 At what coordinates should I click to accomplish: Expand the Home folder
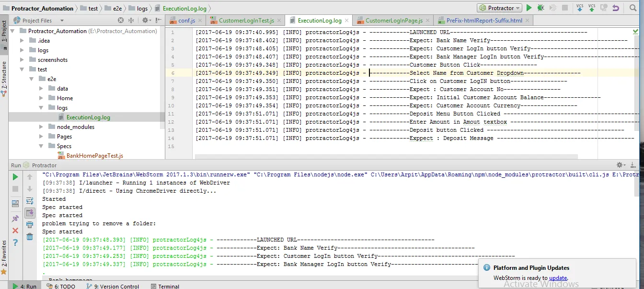41,98
